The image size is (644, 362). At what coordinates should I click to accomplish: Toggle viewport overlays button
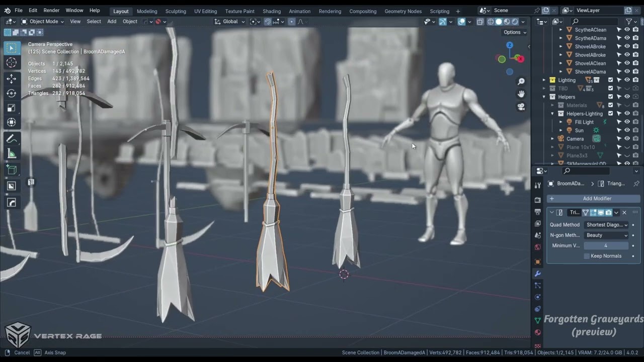[461, 22]
